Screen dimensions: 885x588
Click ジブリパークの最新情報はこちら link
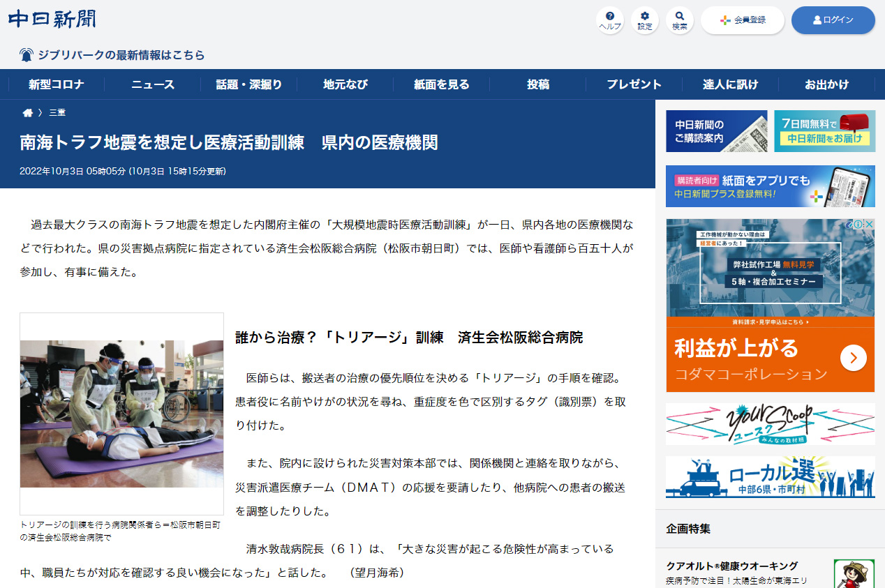pos(121,55)
